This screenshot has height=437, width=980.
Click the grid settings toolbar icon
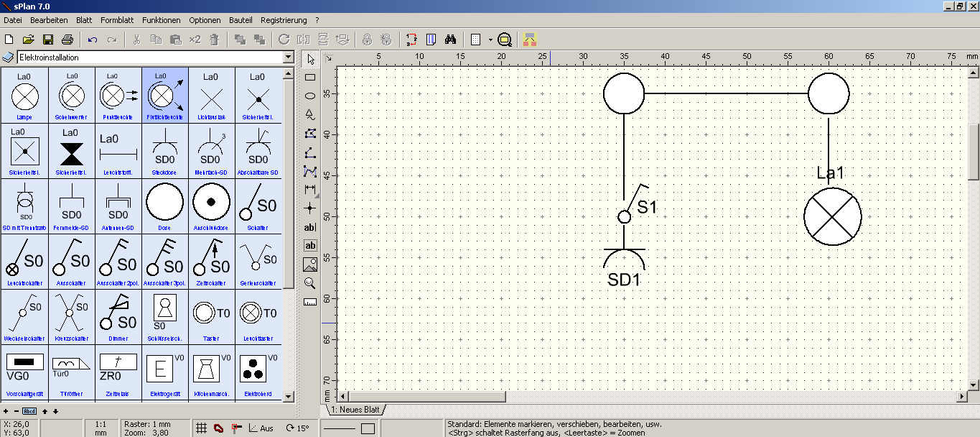pos(475,40)
